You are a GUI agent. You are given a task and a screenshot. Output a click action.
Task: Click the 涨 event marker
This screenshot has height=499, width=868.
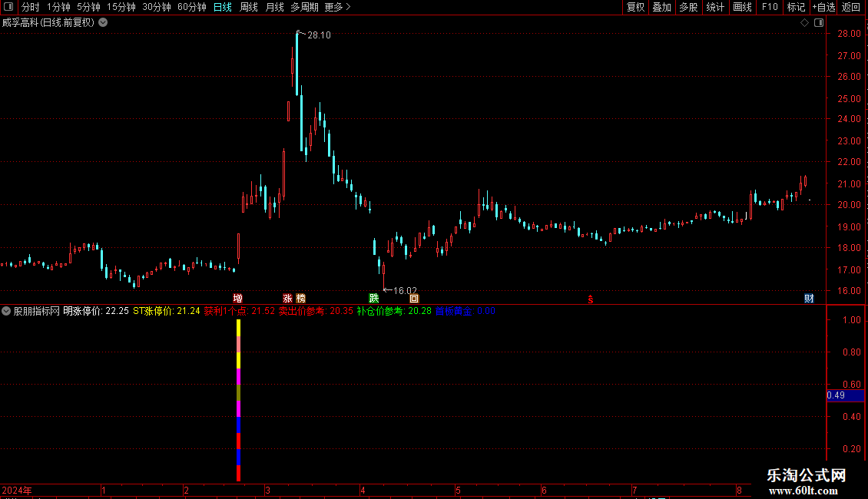pyautogui.click(x=287, y=298)
